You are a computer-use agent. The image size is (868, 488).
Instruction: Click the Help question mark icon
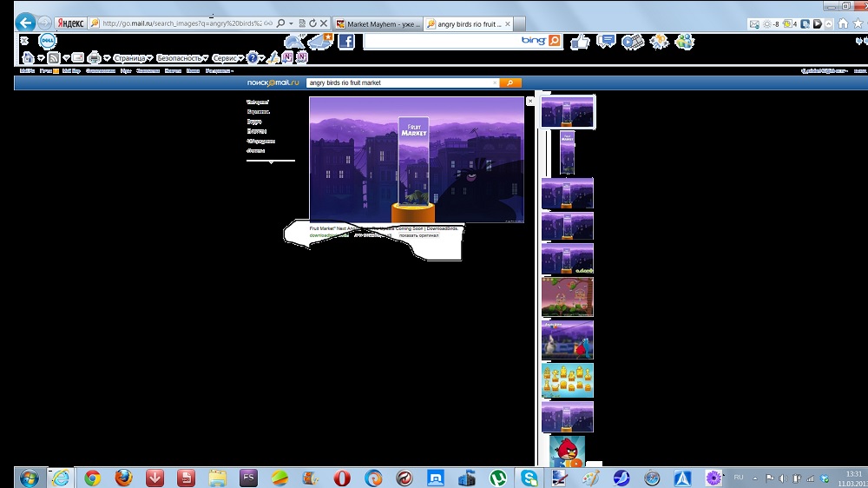(253, 57)
